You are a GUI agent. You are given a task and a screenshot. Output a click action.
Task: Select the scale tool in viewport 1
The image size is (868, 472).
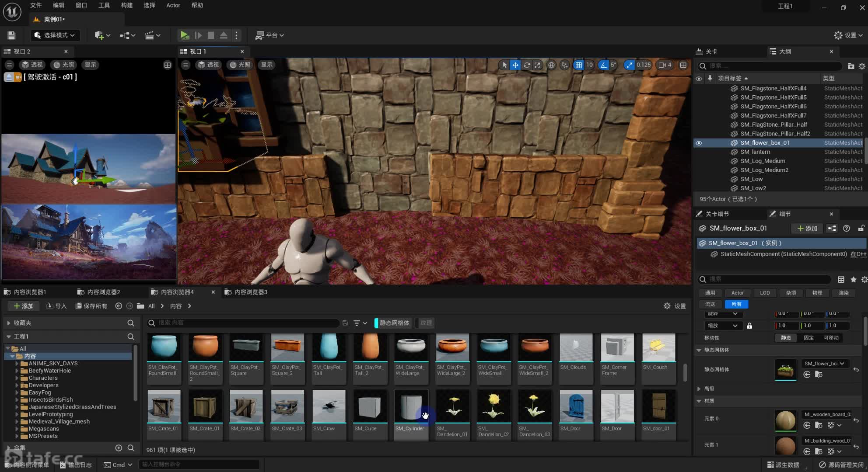[538, 65]
